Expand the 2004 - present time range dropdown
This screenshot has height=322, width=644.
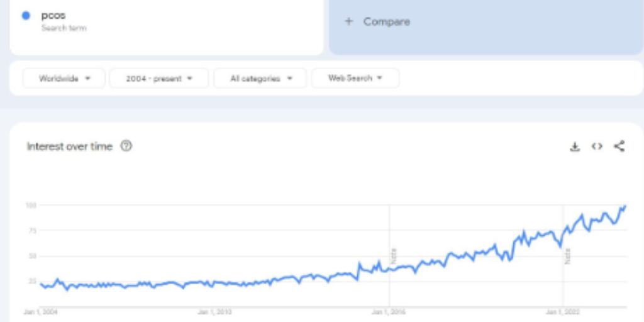[x=158, y=79]
